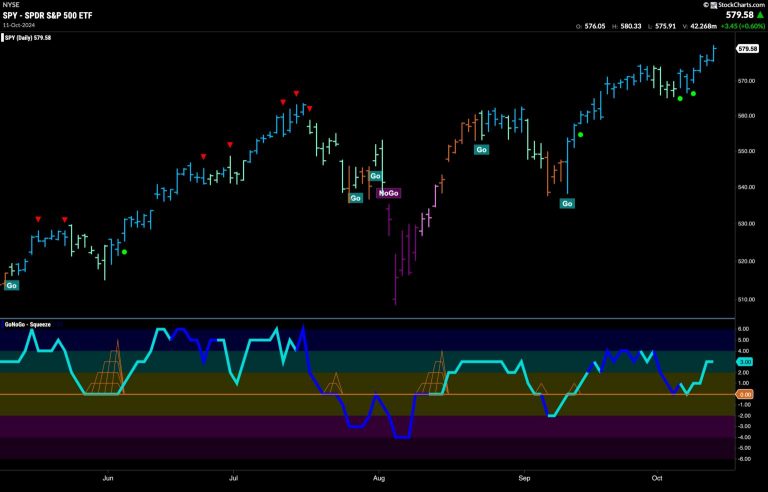768x492 pixels.
Task: Click the green dot marker in mid-September
Action: click(580, 134)
